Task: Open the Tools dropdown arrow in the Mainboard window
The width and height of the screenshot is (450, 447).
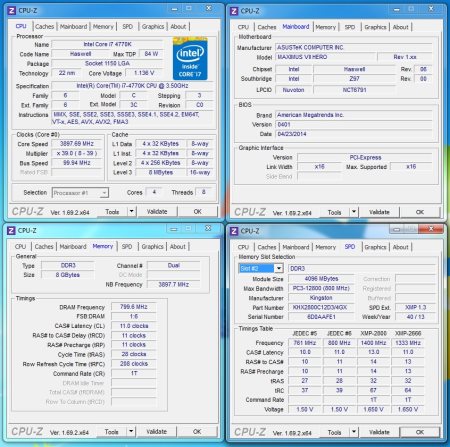Action: (354, 212)
